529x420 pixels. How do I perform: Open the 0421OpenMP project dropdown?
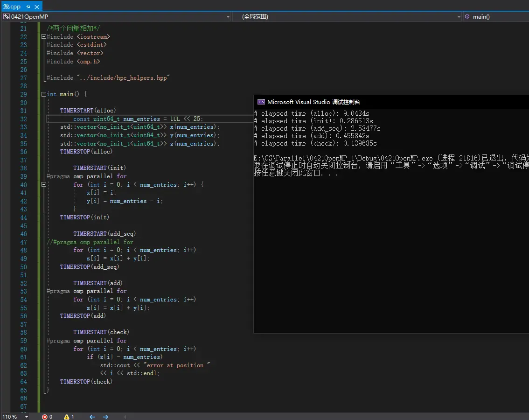(228, 17)
